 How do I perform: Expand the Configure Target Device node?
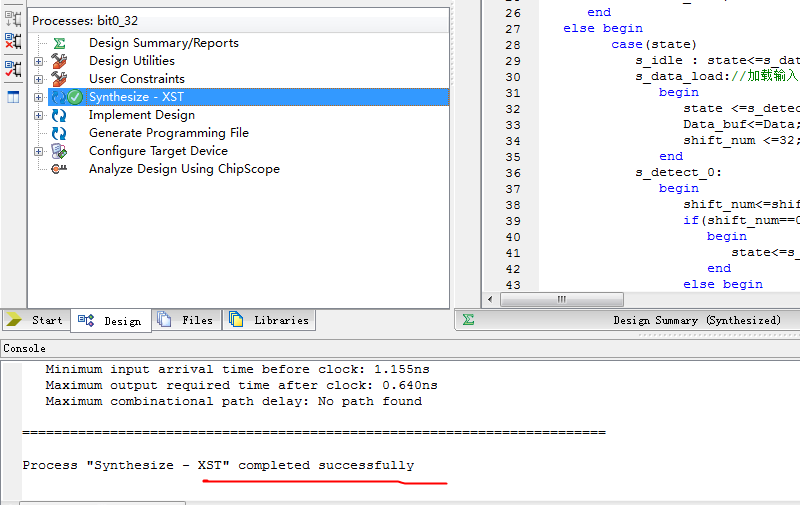click(39, 151)
